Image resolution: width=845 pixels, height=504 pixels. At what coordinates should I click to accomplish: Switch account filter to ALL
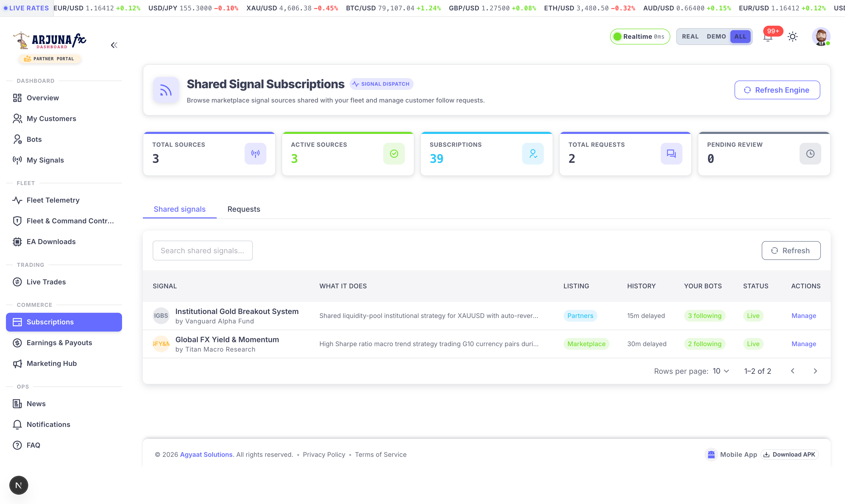[x=740, y=37]
